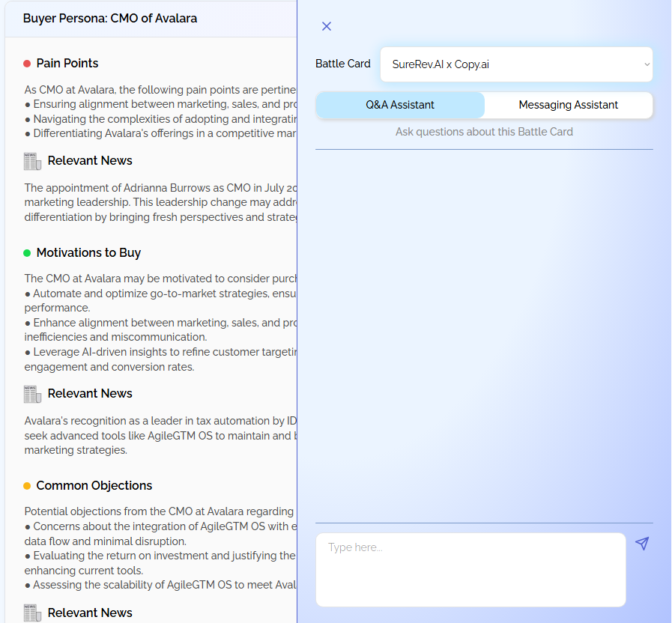Click the line 'seek advanced tools like AgileGTM OS'

[x=161, y=436]
